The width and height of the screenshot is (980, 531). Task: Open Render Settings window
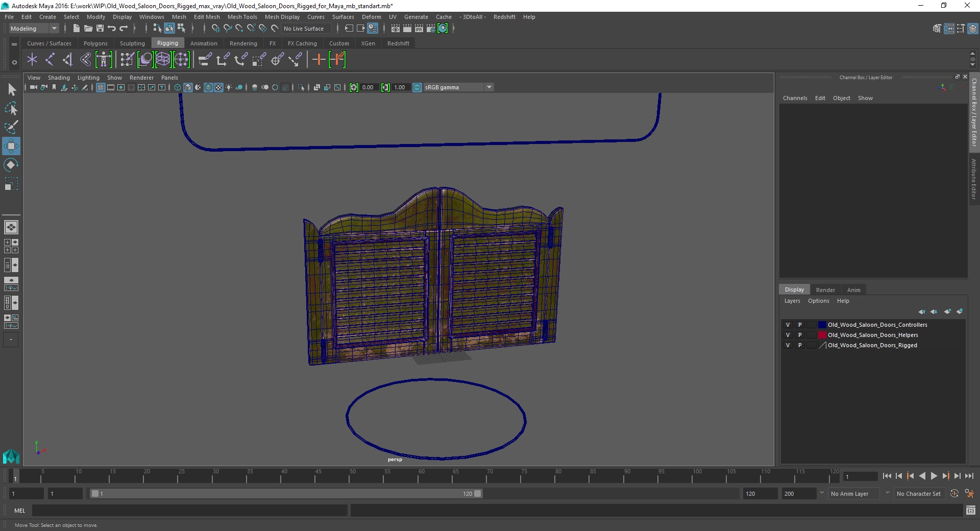(x=431, y=29)
